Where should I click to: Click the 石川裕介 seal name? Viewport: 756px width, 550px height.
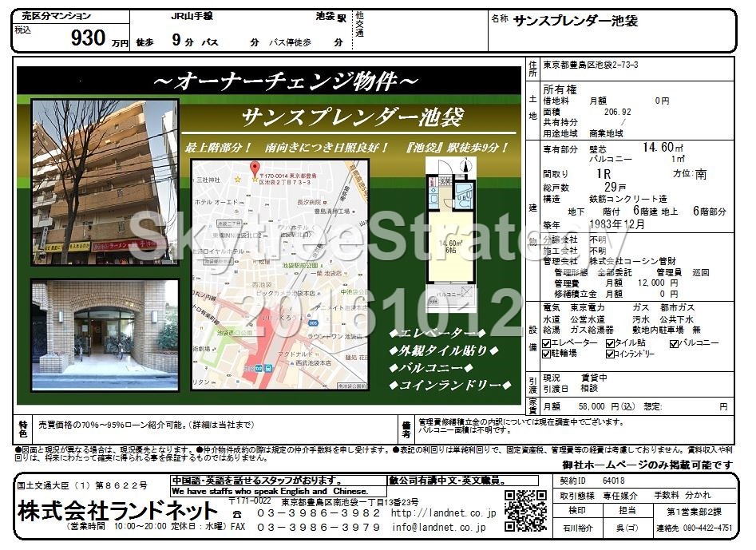[578, 528]
